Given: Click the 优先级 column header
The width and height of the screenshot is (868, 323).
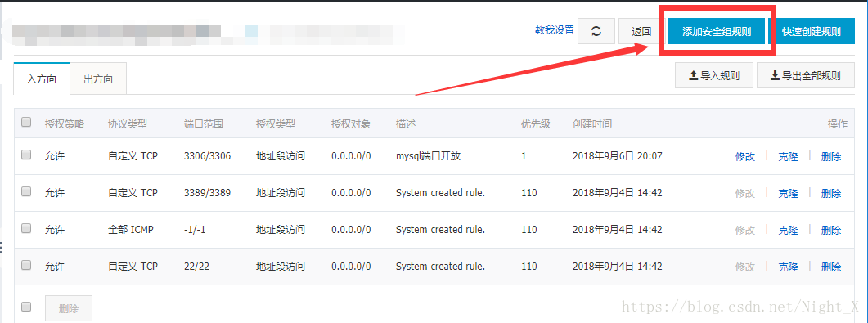Looking at the screenshot, I should (x=536, y=124).
